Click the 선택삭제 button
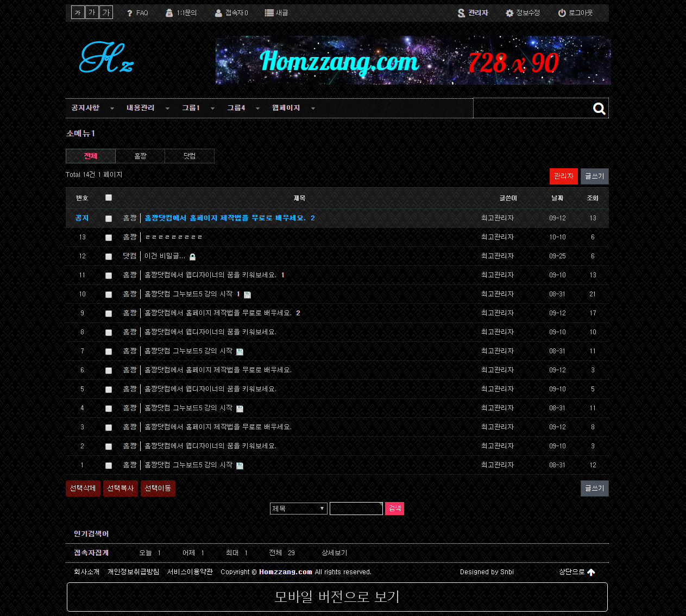This screenshot has width=686, height=616. point(83,488)
